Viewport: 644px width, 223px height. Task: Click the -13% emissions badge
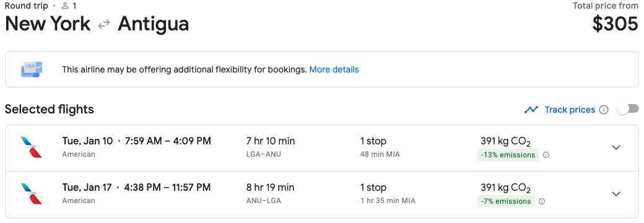point(508,155)
